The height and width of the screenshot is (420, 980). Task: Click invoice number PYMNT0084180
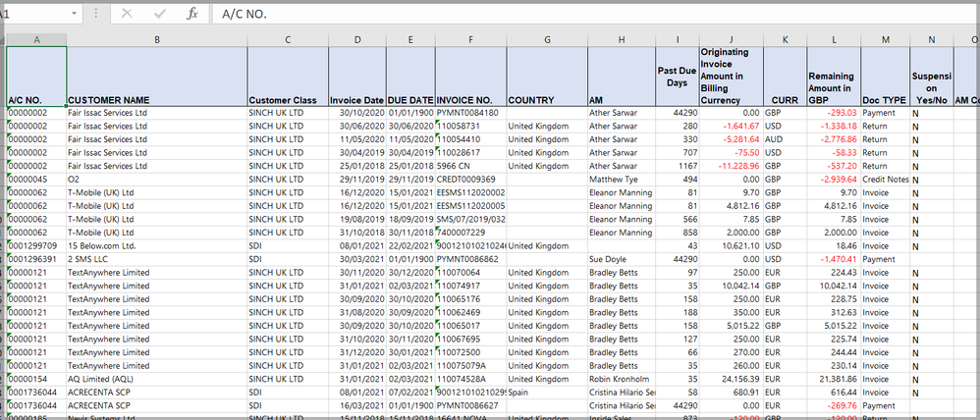[470, 113]
